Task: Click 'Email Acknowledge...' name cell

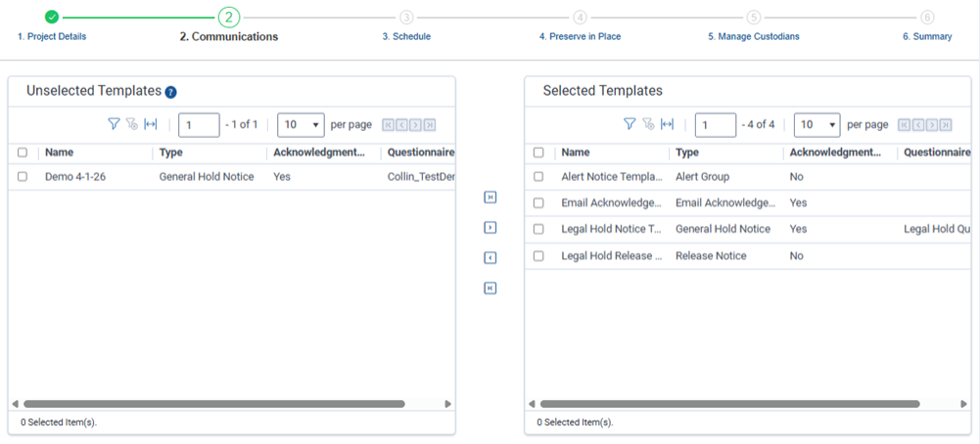Action: pos(611,203)
